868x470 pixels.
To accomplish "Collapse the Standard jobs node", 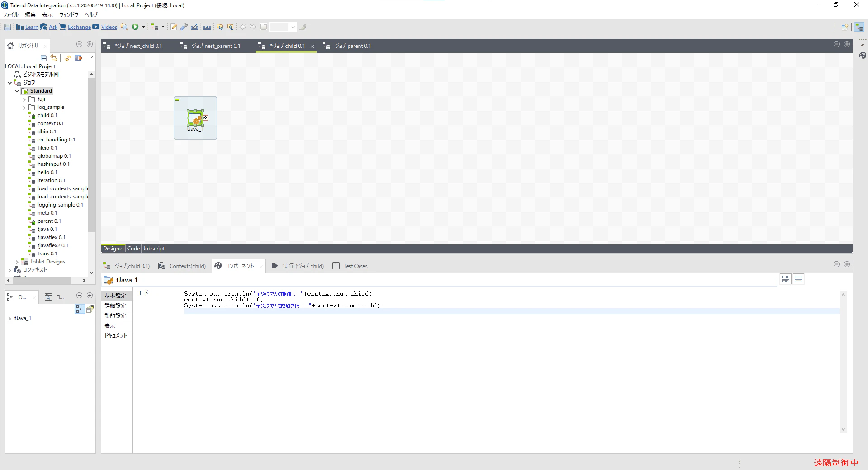I will [17, 91].
